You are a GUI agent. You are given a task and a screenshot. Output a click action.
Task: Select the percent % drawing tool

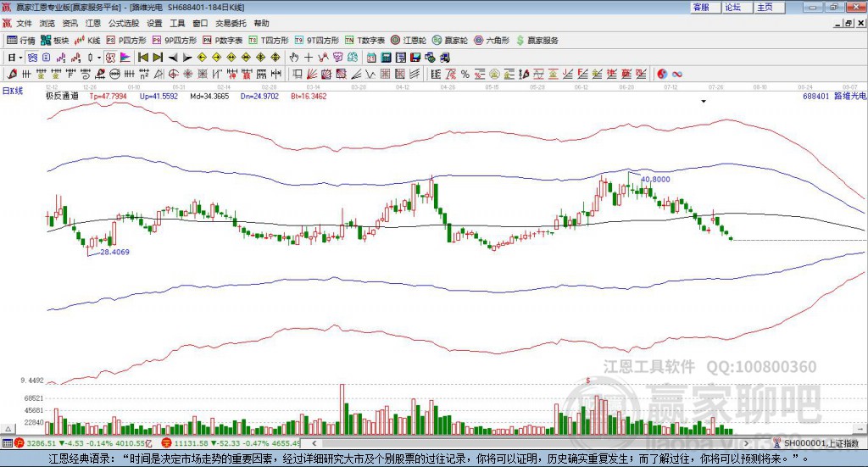coord(465,74)
